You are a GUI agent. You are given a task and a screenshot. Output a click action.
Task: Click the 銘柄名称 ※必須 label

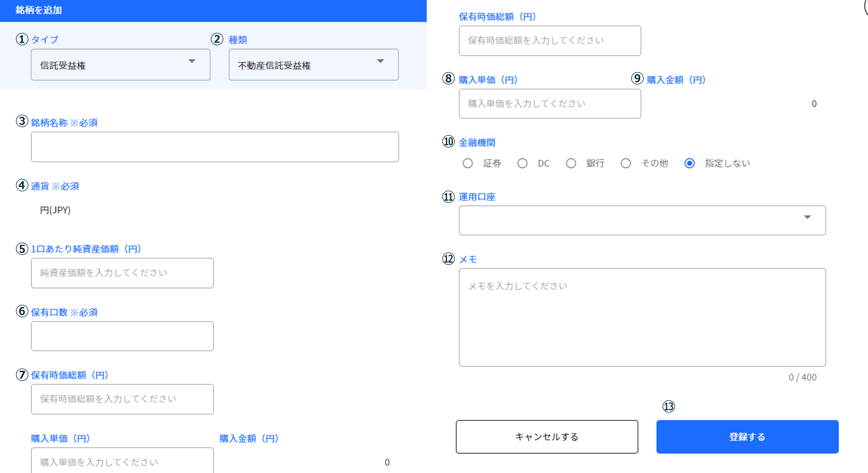(64, 123)
